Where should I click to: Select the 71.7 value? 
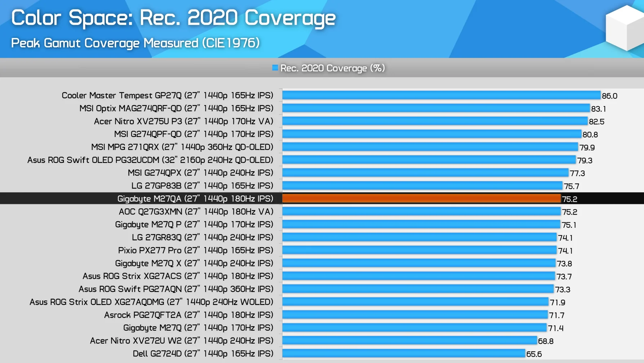(557, 315)
